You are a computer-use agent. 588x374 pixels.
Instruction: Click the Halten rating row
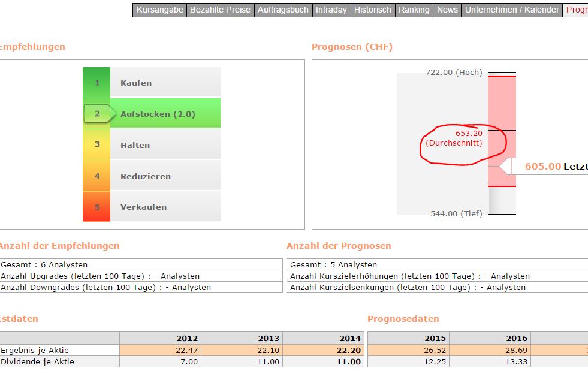(165, 145)
